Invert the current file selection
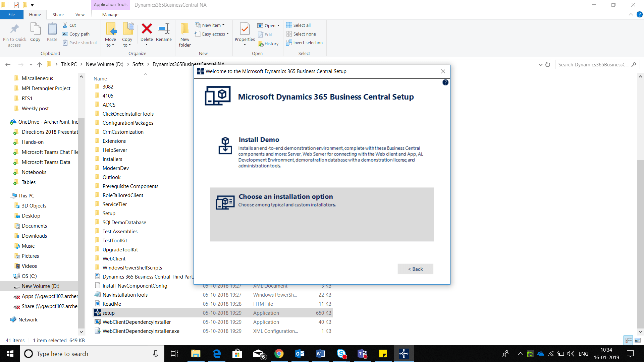This screenshot has height=362, width=644. (x=304, y=43)
